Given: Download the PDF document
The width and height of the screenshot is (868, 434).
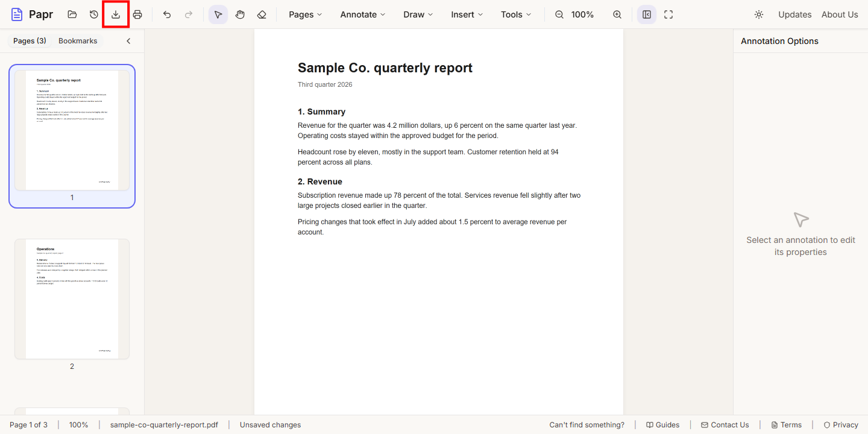Looking at the screenshot, I should pos(116,14).
